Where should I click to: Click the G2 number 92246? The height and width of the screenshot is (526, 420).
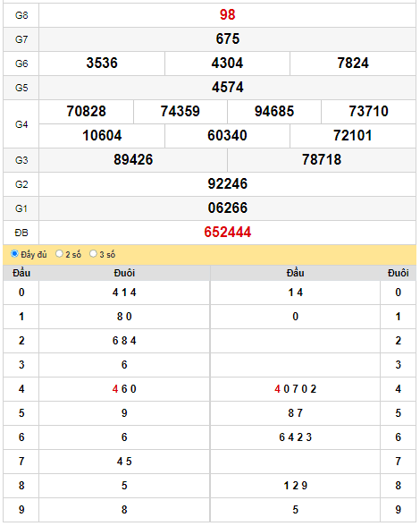[x=227, y=184]
